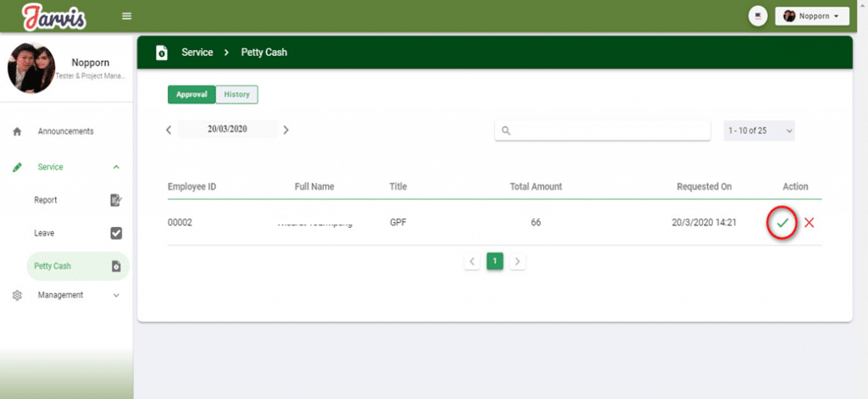Click the notification icon beside the user menu

758,16
